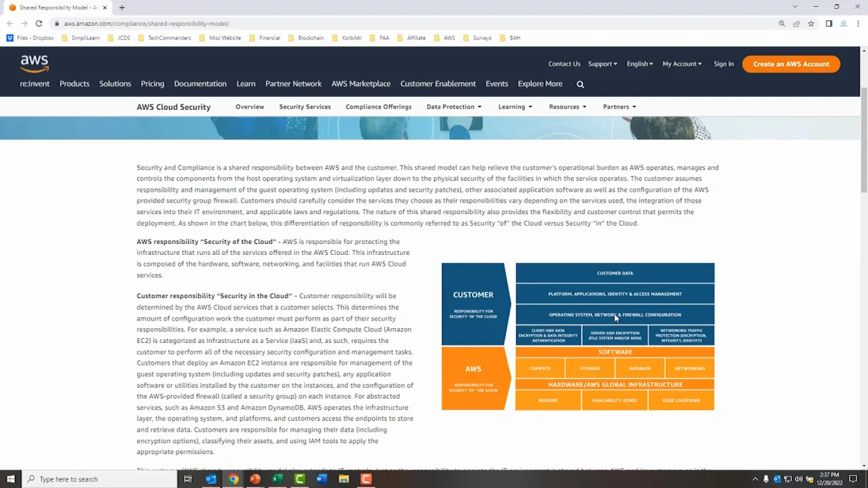Open the Documentation menu item

click(200, 83)
